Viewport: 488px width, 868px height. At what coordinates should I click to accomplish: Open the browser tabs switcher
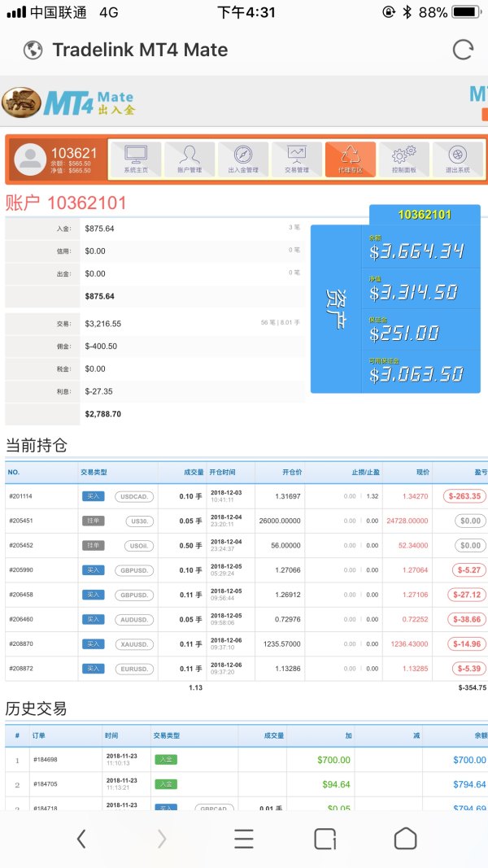(325, 839)
